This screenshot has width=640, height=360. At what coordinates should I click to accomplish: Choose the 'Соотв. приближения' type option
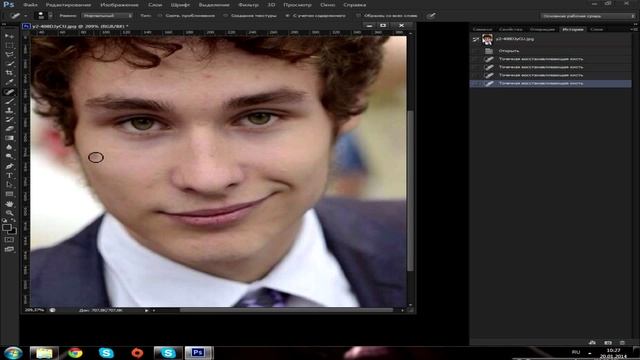[x=186, y=16]
